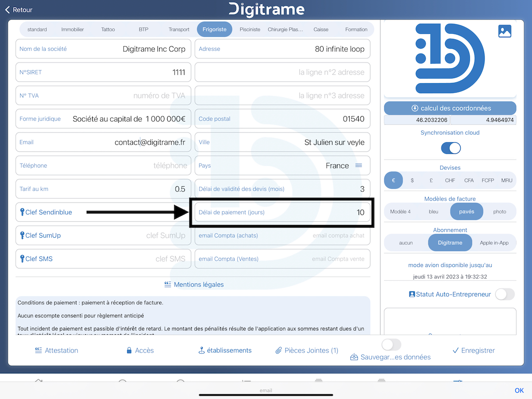Screen dimensions: 532x399
Task: Open the Pisciniste tab
Action: [x=250, y=29]
